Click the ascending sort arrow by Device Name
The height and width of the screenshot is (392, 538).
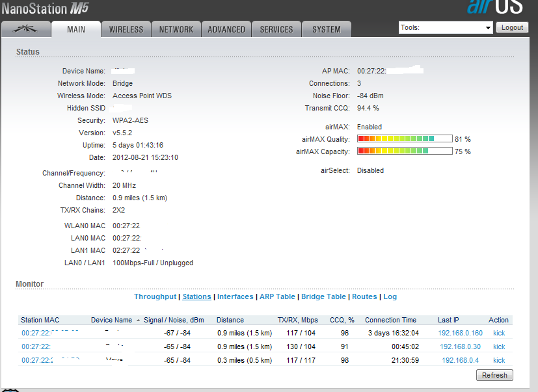click(x=138, y=320)
